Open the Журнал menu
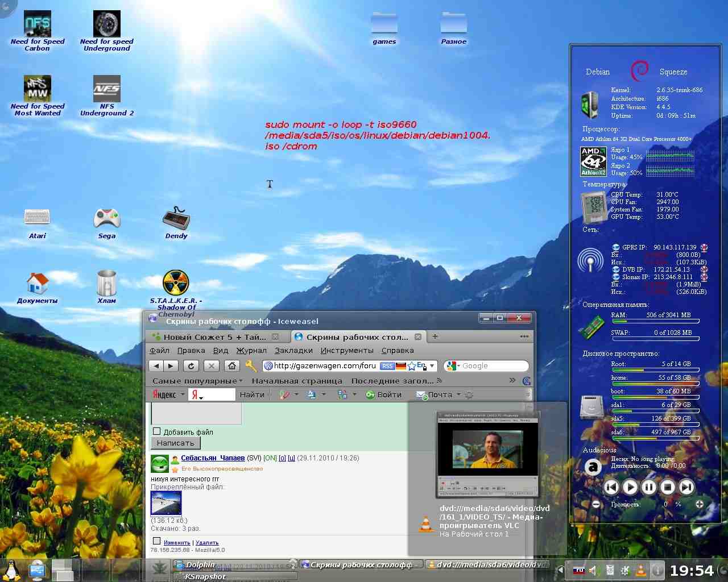Screen dimensions: 728x582 click(x=251, y=350)
